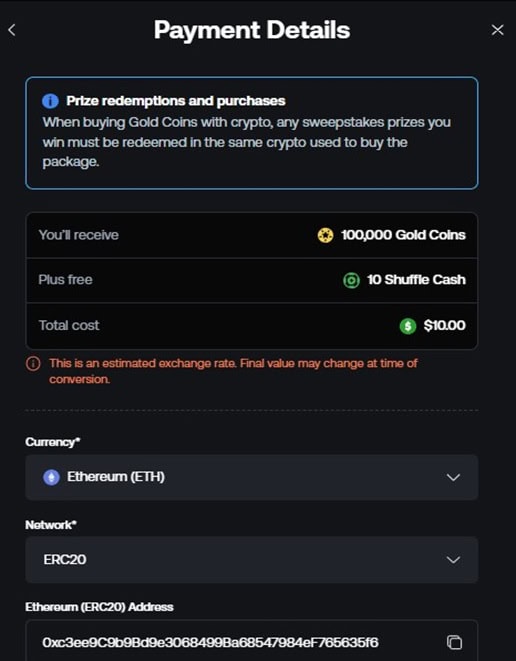This screenshot has width=516, height=661.
Task: Click the Gold Coins coin icon
Action: point(325,235)
